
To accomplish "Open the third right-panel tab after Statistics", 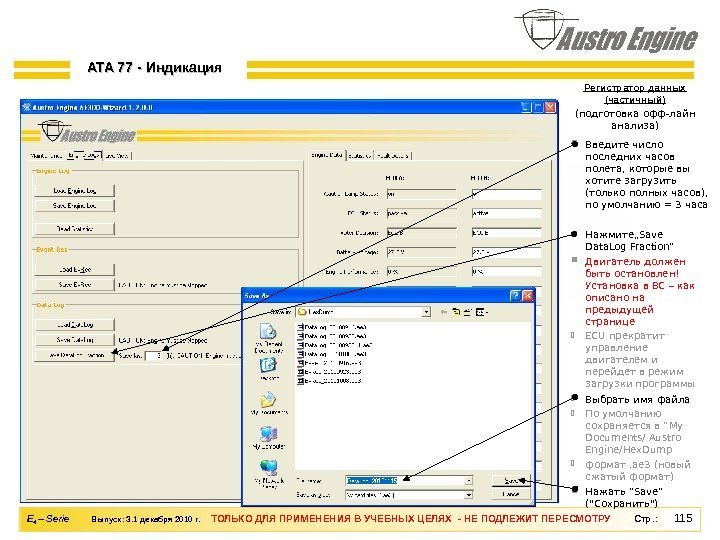I will 393,156.
